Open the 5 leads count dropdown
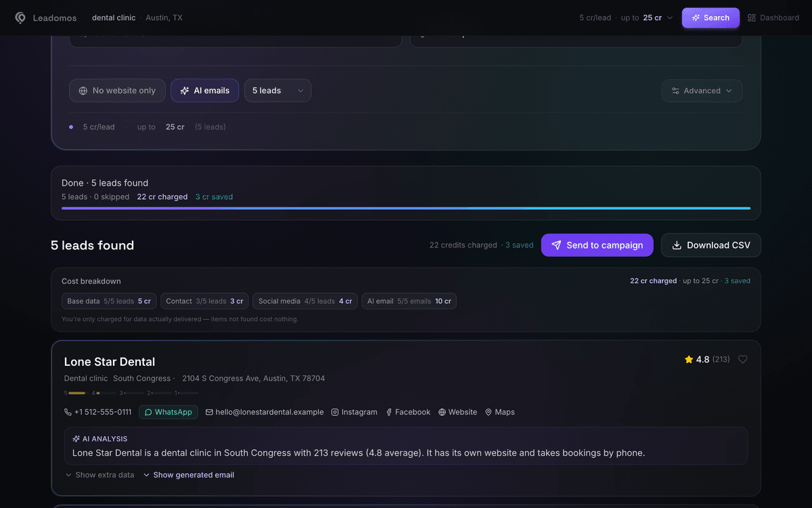Image resolution: width=812 pixels, height=508 pixels. click(277, 91)
